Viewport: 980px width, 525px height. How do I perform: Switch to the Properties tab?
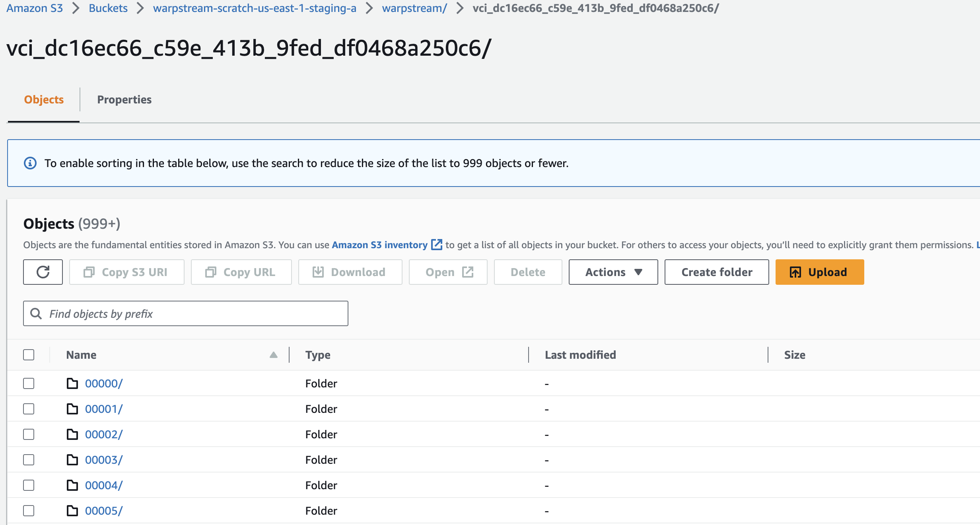pyautogui.click(x=124, y=99)
